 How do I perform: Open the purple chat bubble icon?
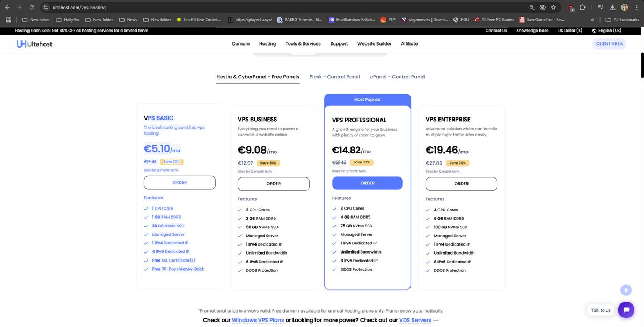626,310
